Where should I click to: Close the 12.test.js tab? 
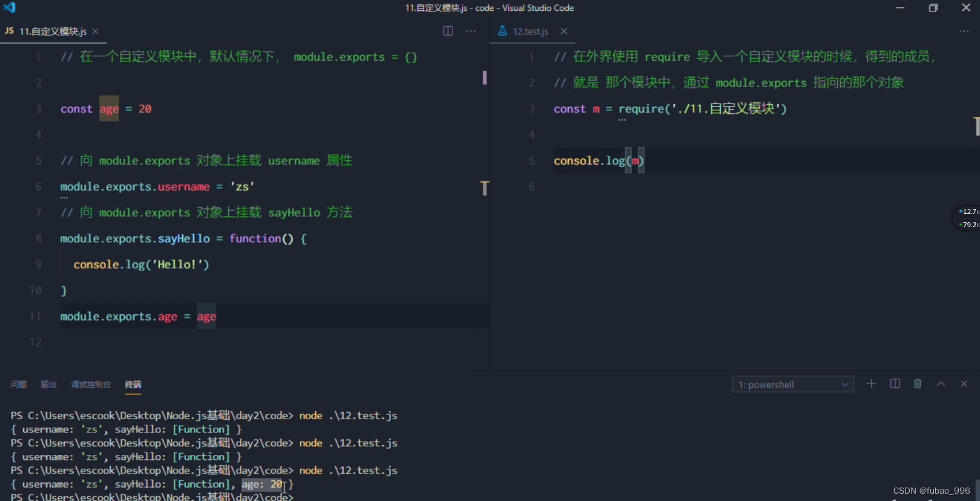tap(564, 31)
